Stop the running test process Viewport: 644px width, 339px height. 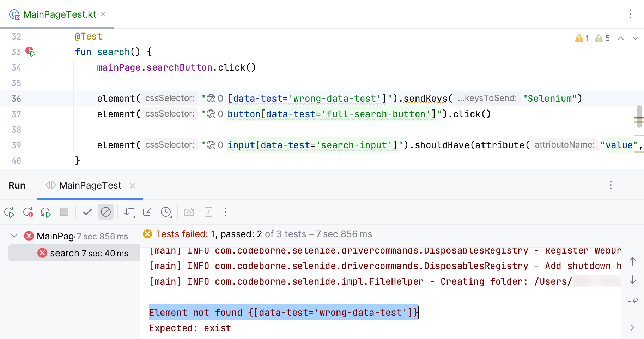coord(64,212)
